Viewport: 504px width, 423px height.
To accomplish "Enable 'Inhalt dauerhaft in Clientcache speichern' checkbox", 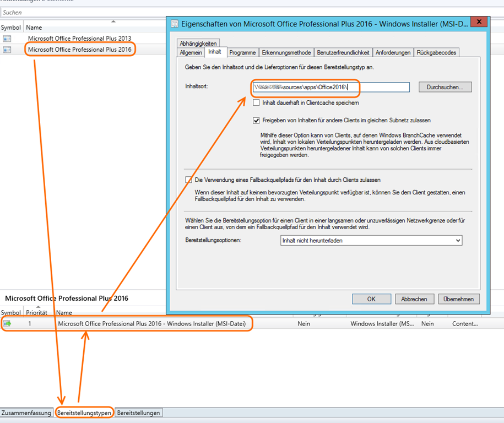I will coord(256,103).
